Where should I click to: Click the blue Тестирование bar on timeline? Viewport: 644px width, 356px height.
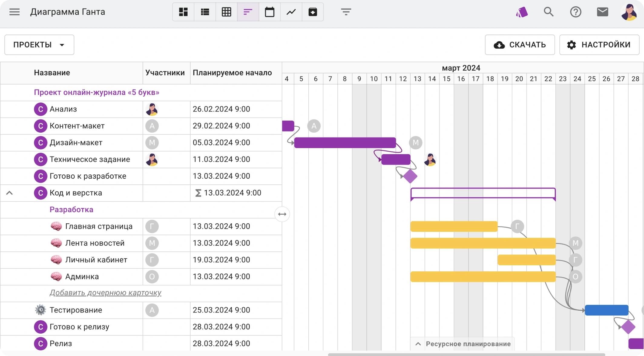(x=606, y=310)
